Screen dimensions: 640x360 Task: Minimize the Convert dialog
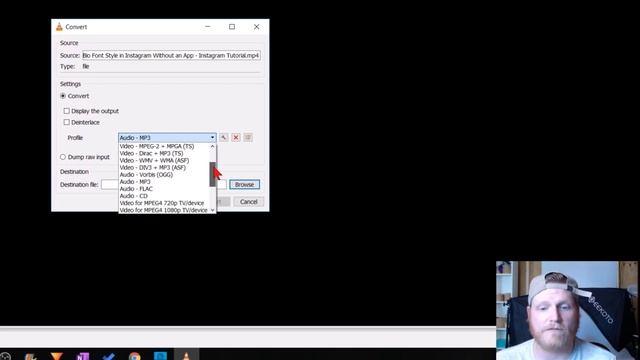tap(208, 27)
